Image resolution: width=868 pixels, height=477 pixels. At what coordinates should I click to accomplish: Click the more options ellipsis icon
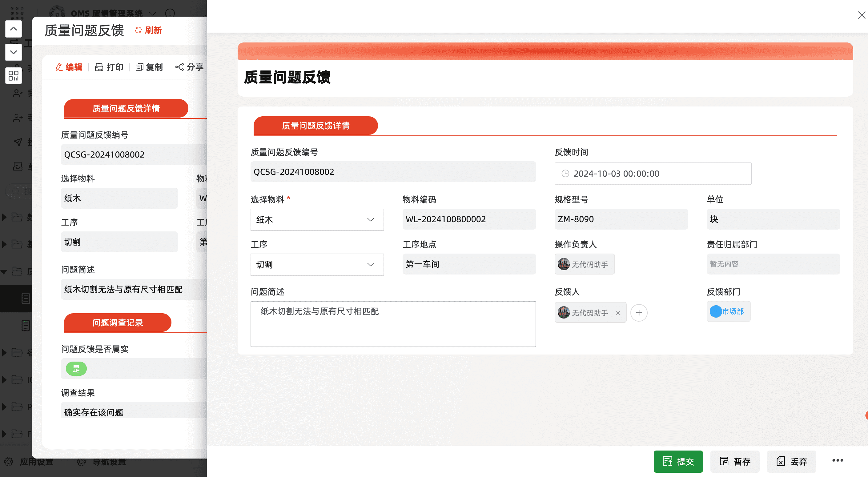pos(837,460)
